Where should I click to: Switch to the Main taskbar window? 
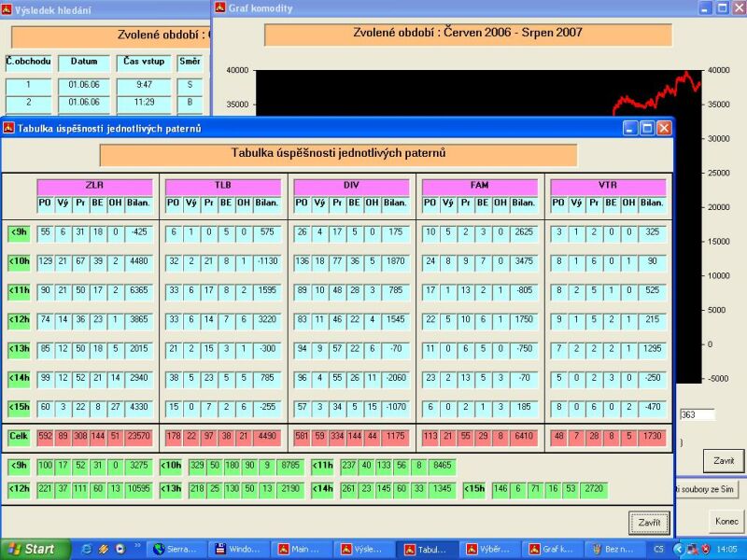pyautogui.click(x=302, y=549)
